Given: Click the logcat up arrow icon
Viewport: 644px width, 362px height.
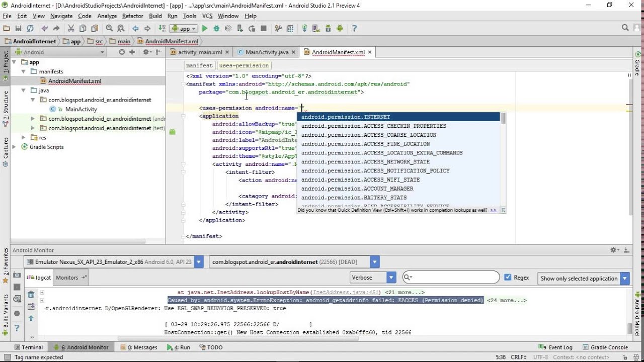Looking at the screenshot, I should 31,318.
